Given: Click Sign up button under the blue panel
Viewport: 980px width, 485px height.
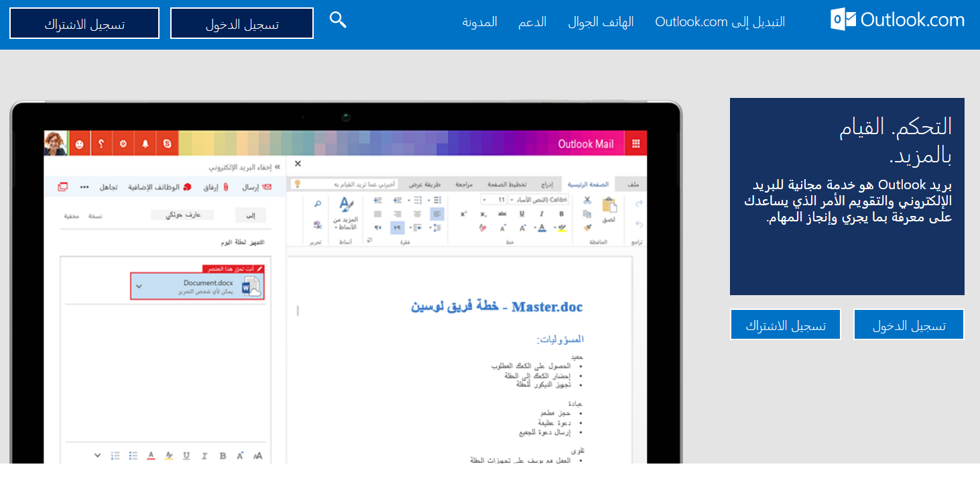Looking at the screenshot, I should (x=786, y=325).
